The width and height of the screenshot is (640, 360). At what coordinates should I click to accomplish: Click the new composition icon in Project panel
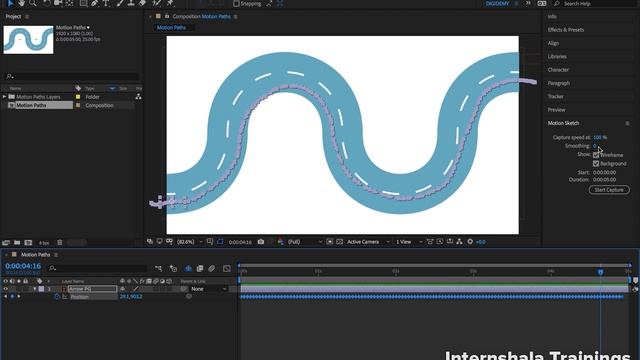(28, 242)
